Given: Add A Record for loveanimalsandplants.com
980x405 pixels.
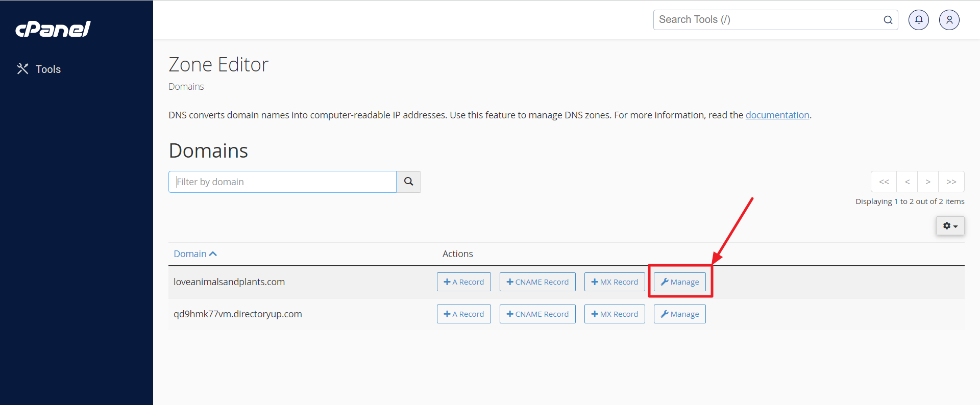Looking at the screenshot, I should coord(464,282).
